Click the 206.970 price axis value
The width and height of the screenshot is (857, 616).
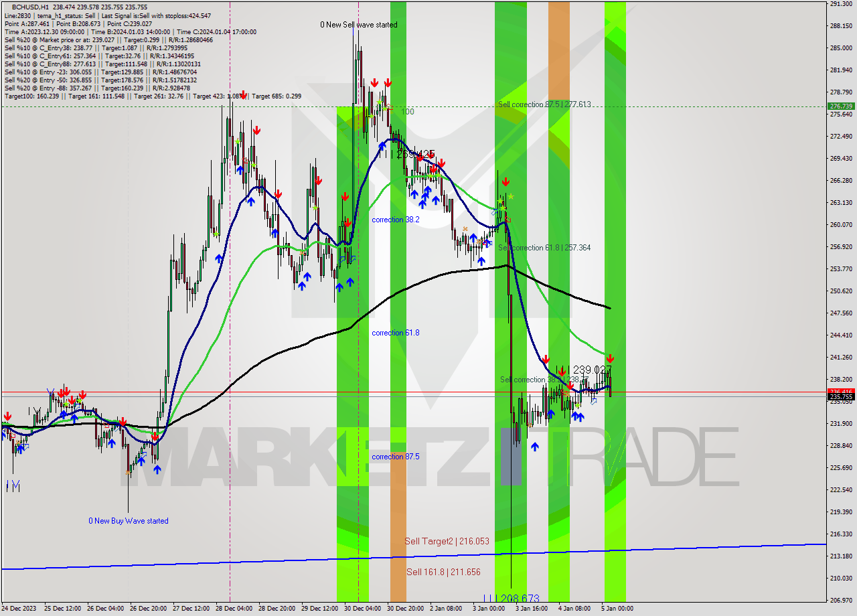tap(841, 600)
